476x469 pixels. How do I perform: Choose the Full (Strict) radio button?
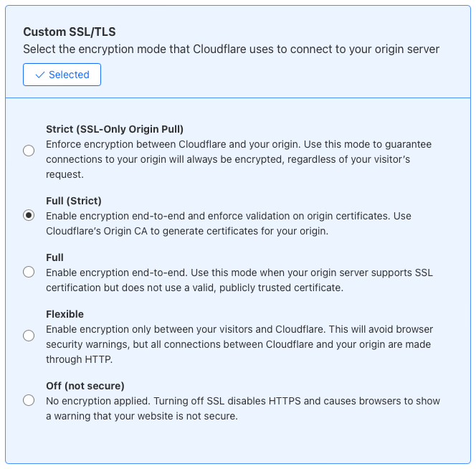(29, 215)
